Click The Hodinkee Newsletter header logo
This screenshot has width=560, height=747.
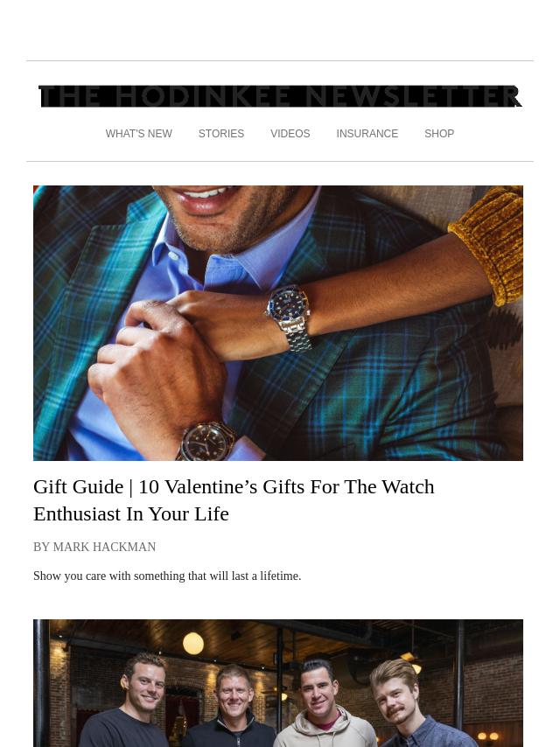click(280, 97)
